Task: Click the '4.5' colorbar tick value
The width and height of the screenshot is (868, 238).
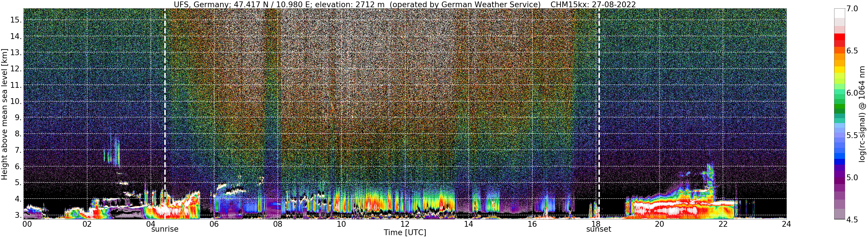Action: [x=852, y=220]
